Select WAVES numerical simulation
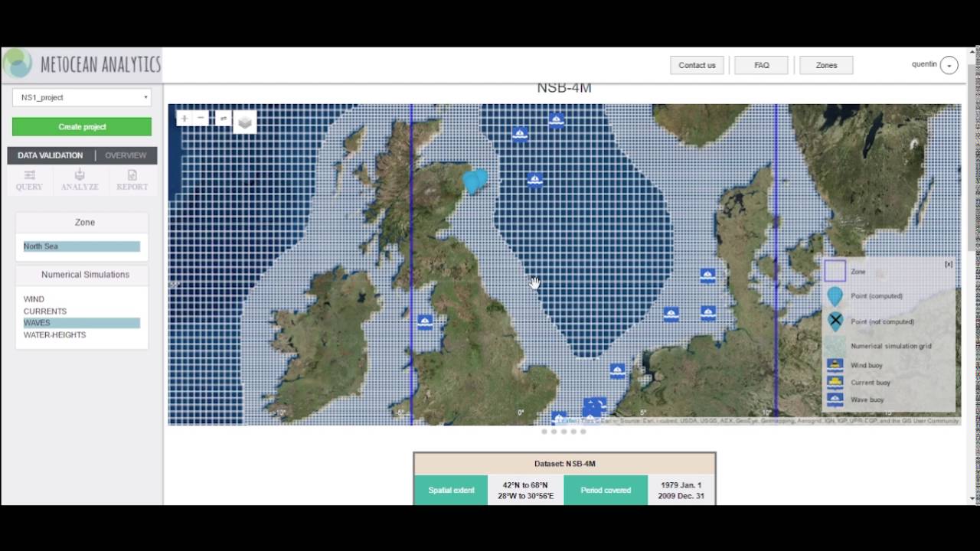Viewport: 980px width, 551px height. click(x=82, y=323)
